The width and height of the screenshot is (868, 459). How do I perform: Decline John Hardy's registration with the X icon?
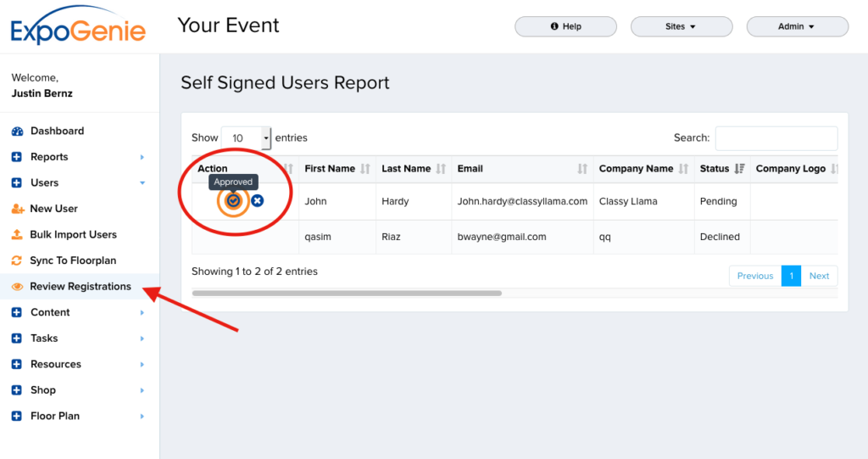[x=257, y=201]
